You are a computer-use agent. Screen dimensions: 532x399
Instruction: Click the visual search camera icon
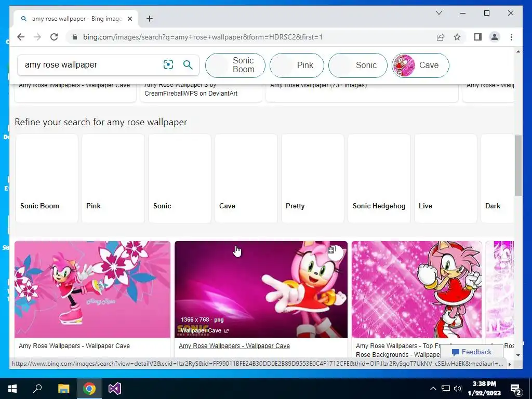[x=168, y=64]
